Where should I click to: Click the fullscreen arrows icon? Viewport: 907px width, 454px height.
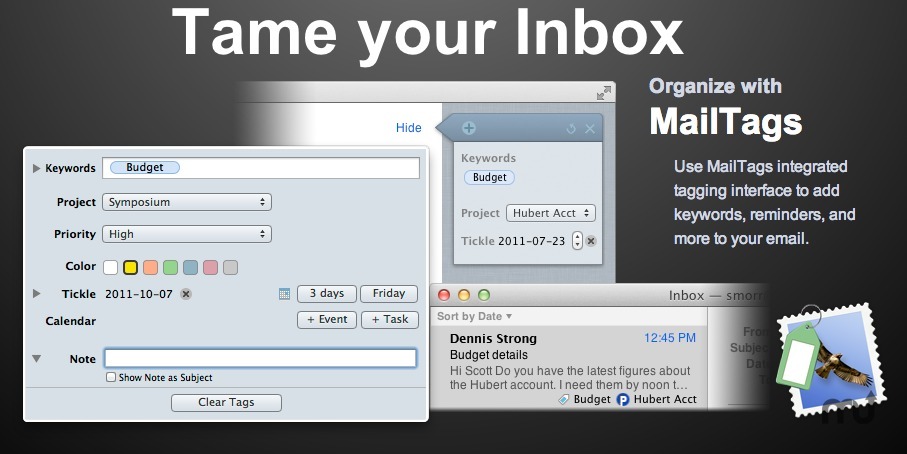point(603,93)
